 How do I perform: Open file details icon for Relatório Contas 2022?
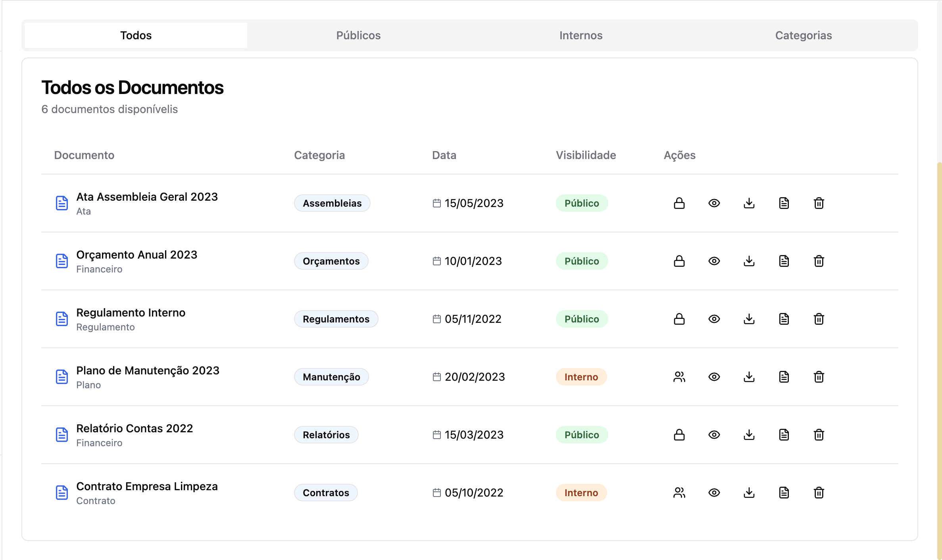coord(784,435)
